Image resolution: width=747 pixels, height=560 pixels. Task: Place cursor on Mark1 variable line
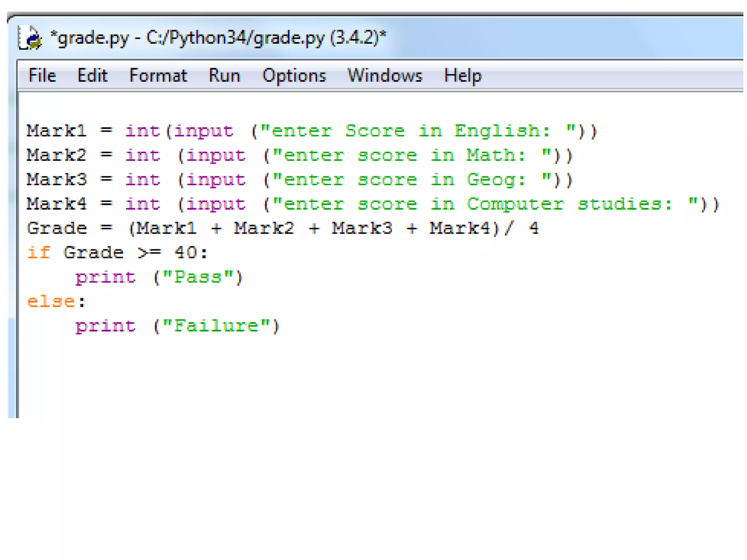pyautogui.click(x=57, y=131)
